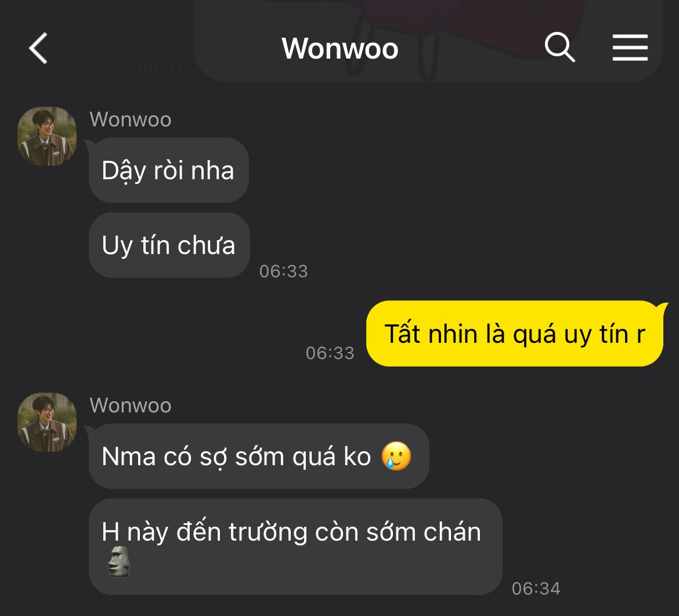The height and width of the screenshot is (616, 679).
Task: Select the 'Uy tín chưa' message bubble
Action: pos(169,245)
